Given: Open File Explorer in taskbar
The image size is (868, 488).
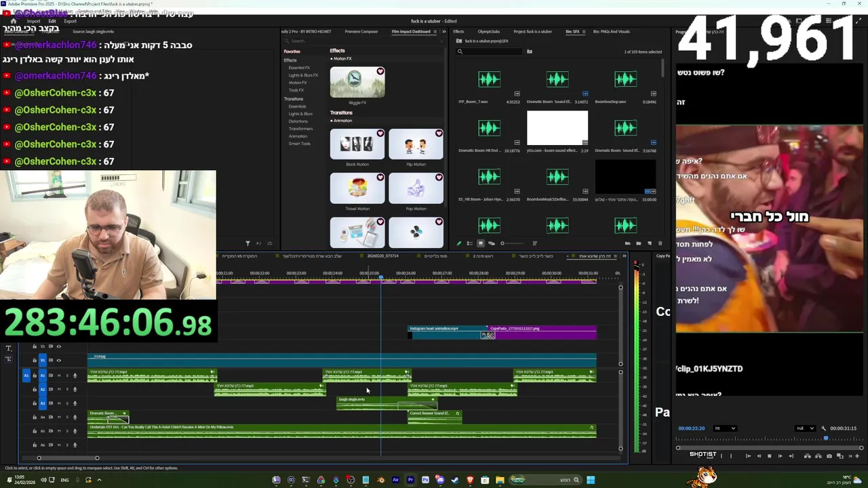Looking at the screenshot, I should pyautogui.click(x=500, y=480).
